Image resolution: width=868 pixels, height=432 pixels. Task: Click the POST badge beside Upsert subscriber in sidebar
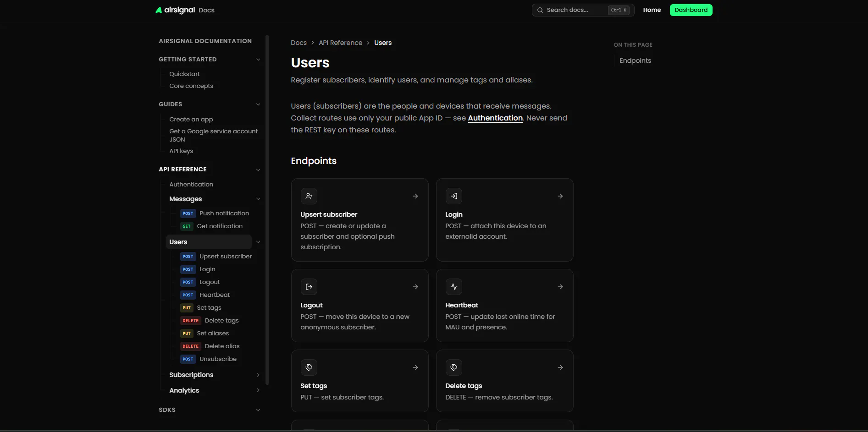(x=188, y=257)
